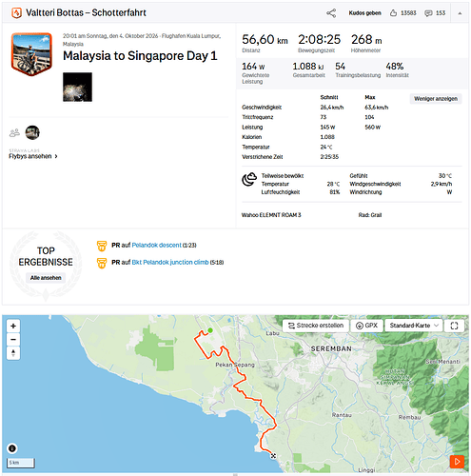
Task: Click the map info icon
Action: point(12,448)
